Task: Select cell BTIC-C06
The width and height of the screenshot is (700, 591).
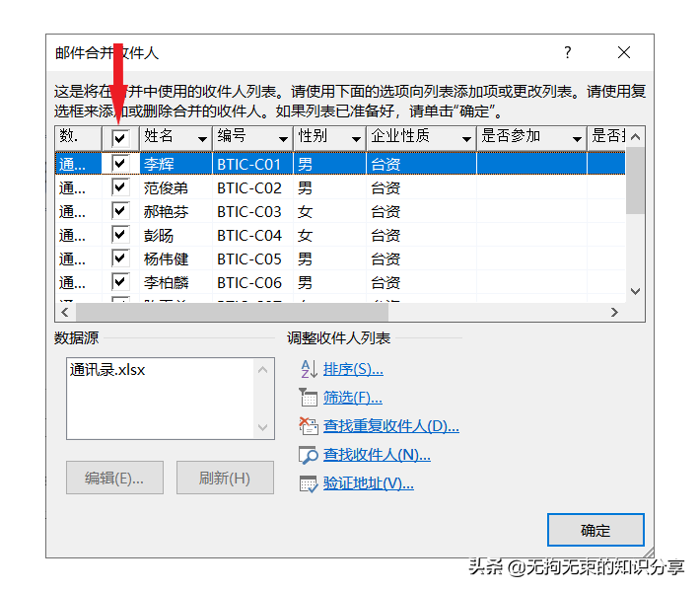Action: [x=249, y=283]
